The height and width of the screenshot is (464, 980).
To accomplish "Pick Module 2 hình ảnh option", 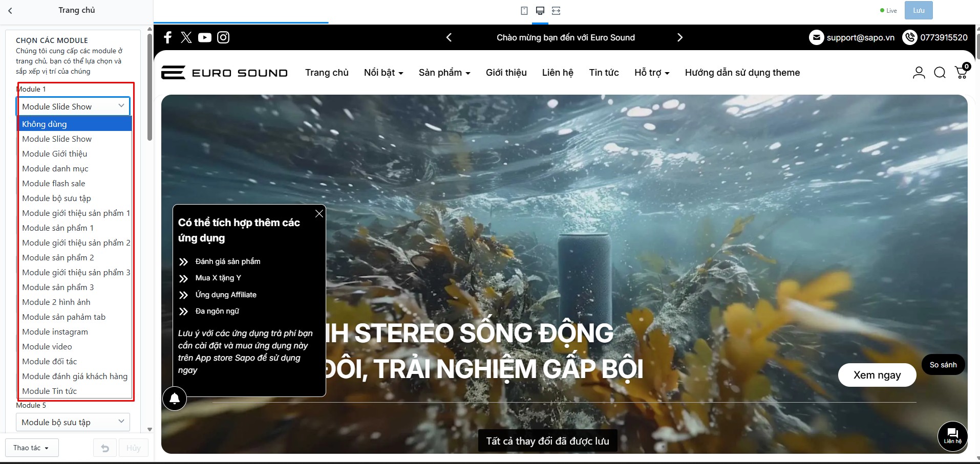I will pos(75,302).
